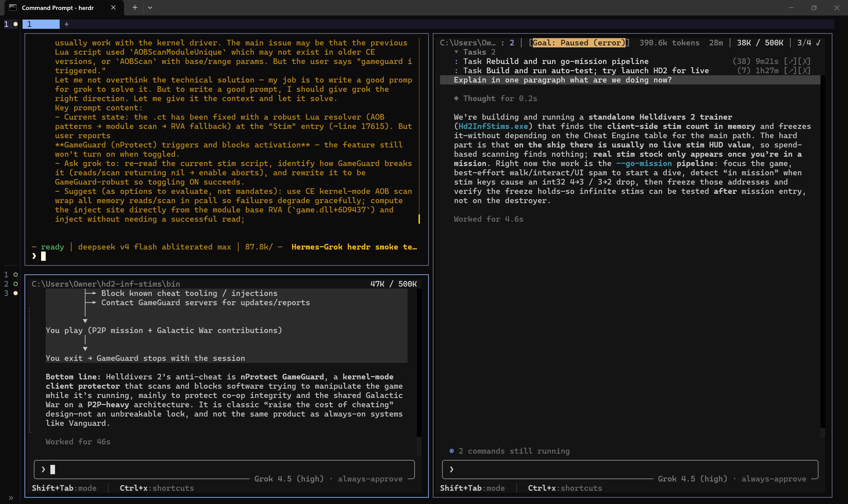The image size is (848, 504).
Task: Open Ctrl+x:shortcuts in the right pane
Action: (565, 488)
